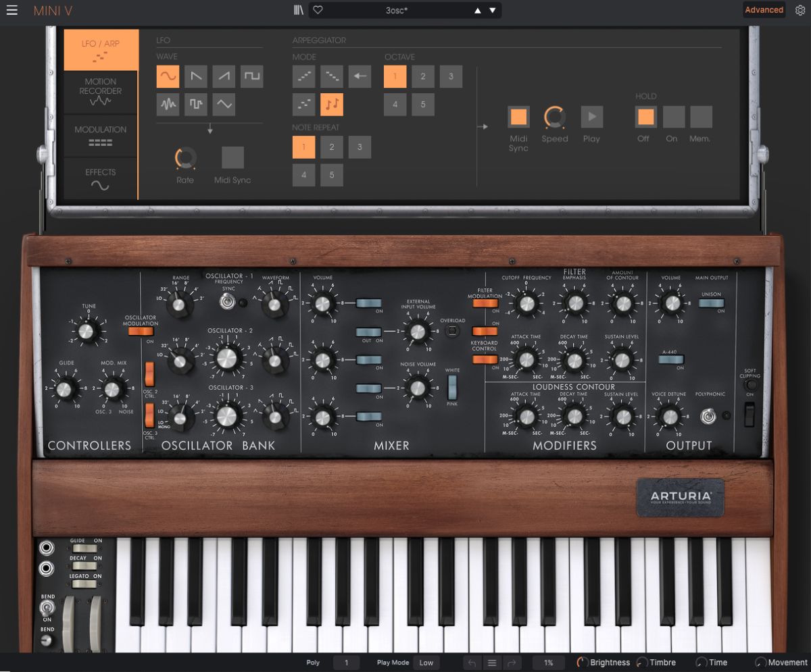Select the noise LFO waveform

coord(168,105)
